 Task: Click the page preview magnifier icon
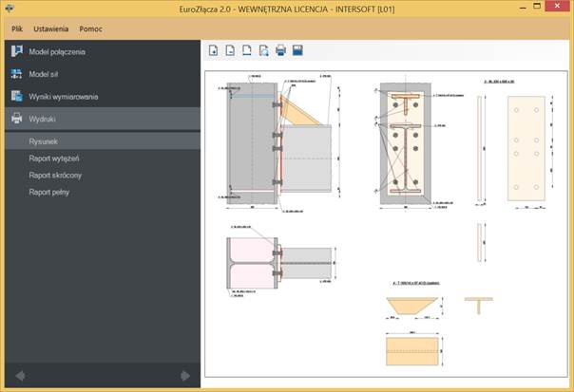click(x=264, y=50)
